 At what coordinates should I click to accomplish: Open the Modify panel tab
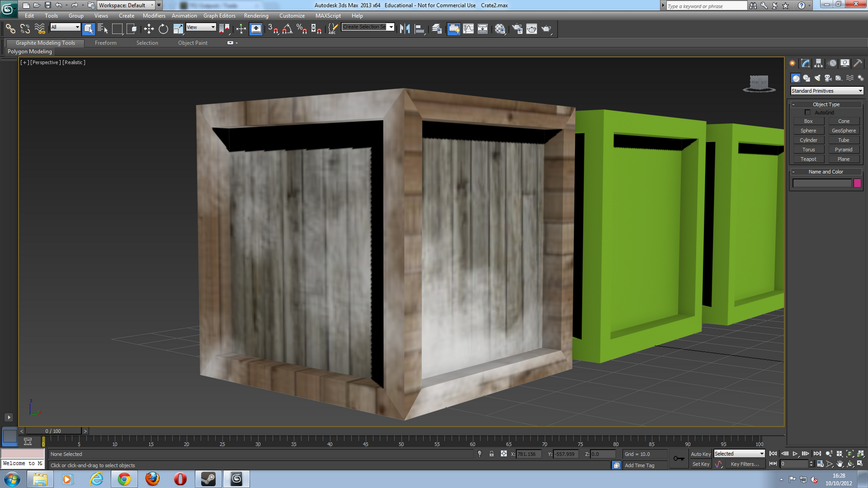pyautogui.click(x=806, y=63)
